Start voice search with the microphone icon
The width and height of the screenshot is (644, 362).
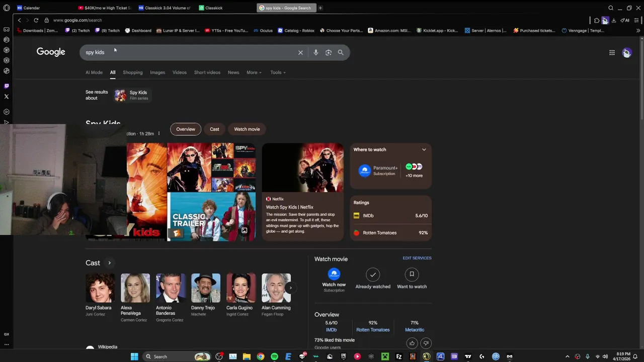tap(315, 52)
